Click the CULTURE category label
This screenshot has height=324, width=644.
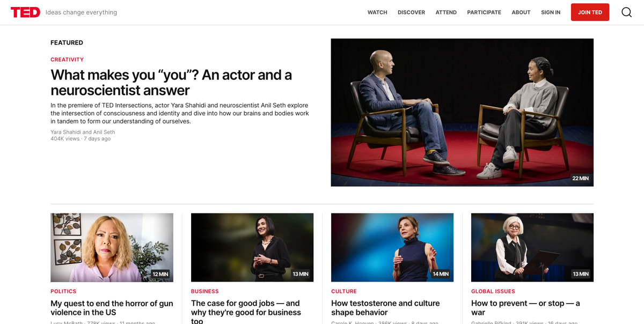click(343, 291)
